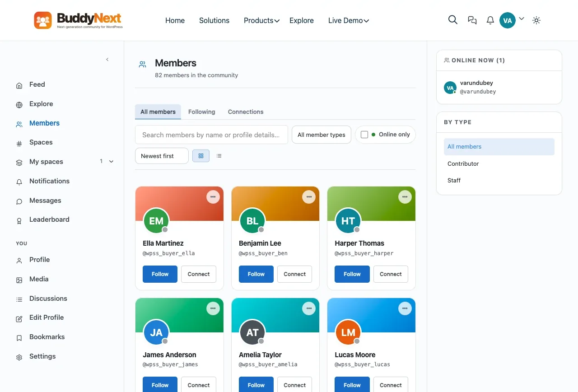Open Spaces from the sidebar

click(x=41, y=142)
